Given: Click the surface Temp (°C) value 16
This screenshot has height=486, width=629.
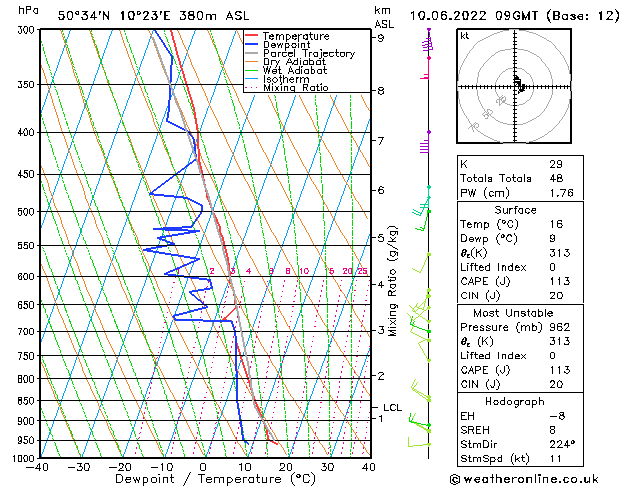Looking at the screenshot, I should coord(556,224).
